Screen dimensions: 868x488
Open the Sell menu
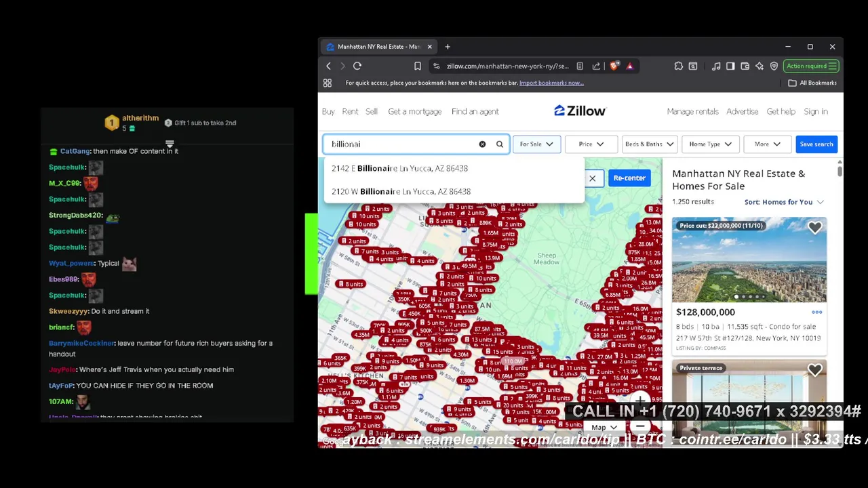click(372, 112)
